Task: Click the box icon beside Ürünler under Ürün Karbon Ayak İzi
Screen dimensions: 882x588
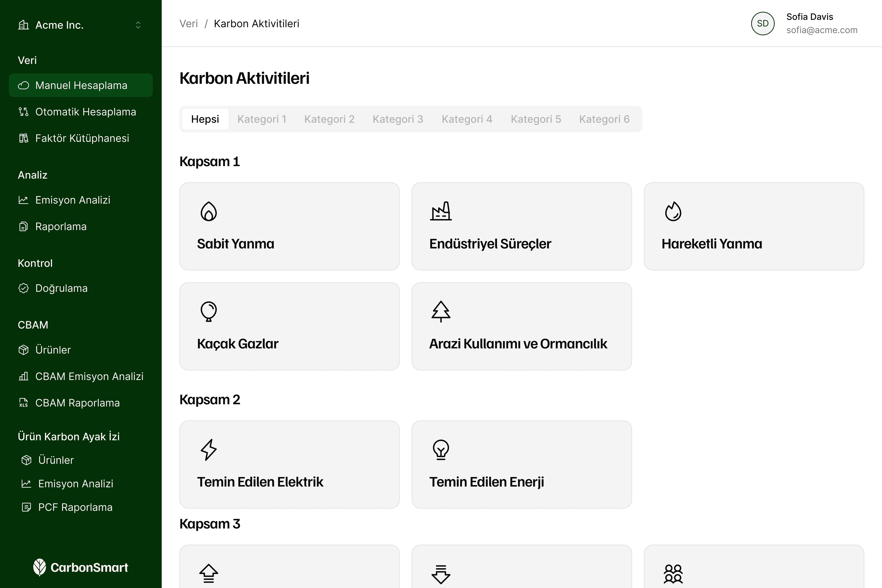Action: (26, 460)
